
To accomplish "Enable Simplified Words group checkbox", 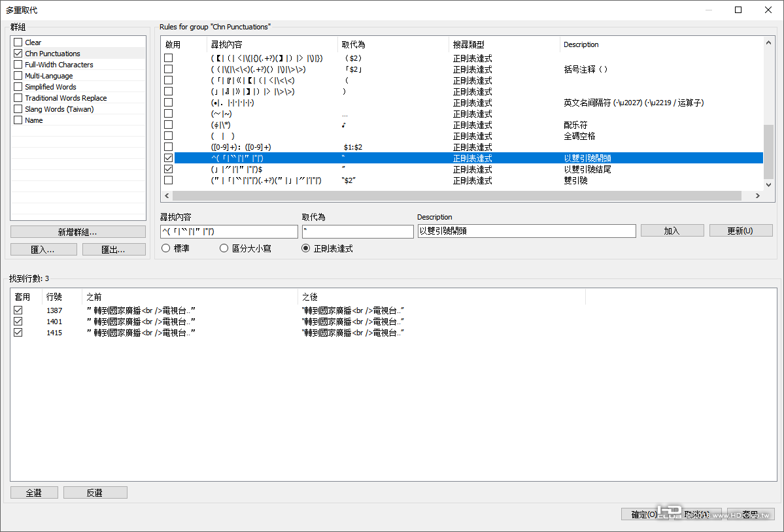I will click(18, 87).
